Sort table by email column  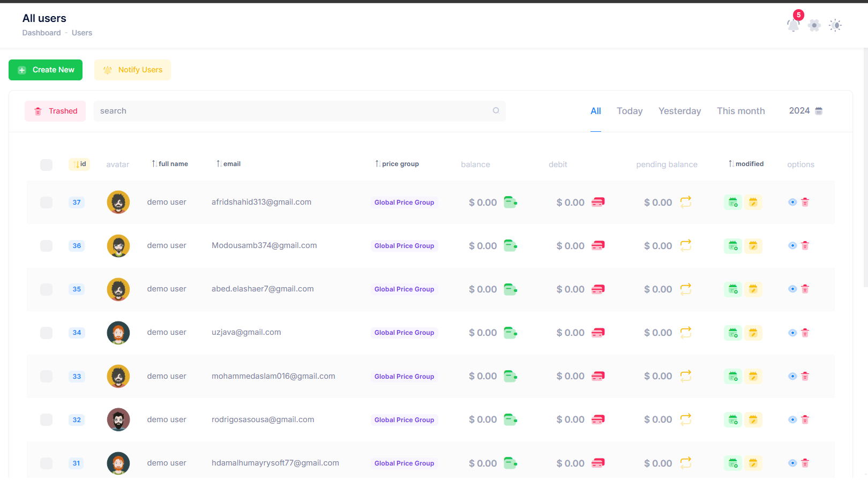[x=229, y=164]
